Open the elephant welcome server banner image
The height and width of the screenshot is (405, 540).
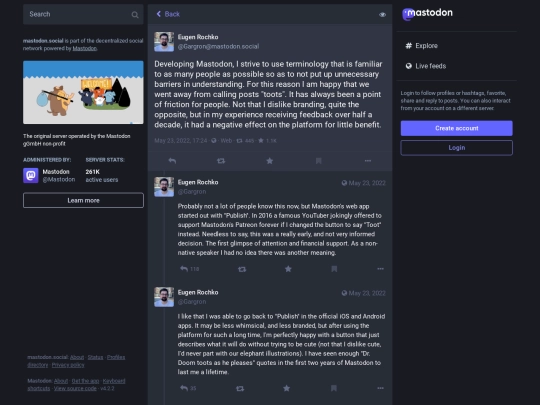point(83,92)
